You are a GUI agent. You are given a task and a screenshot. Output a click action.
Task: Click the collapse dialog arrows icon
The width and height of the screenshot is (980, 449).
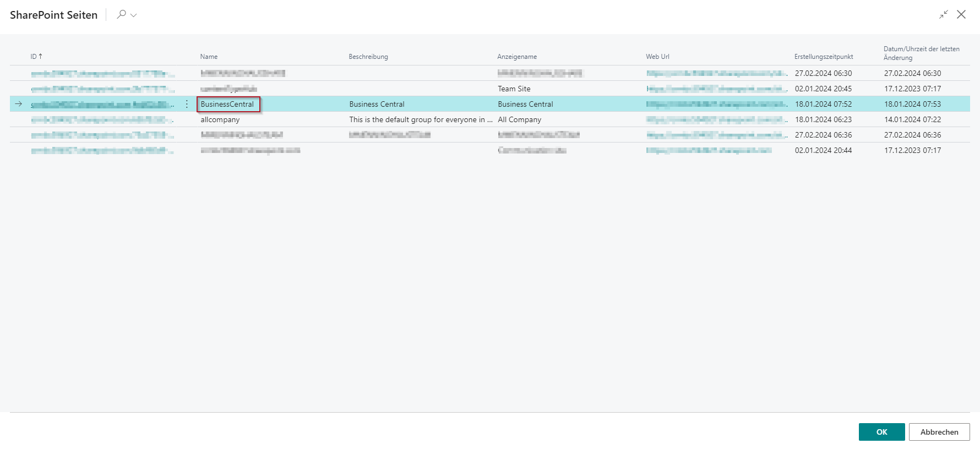[x=944, y=15]
